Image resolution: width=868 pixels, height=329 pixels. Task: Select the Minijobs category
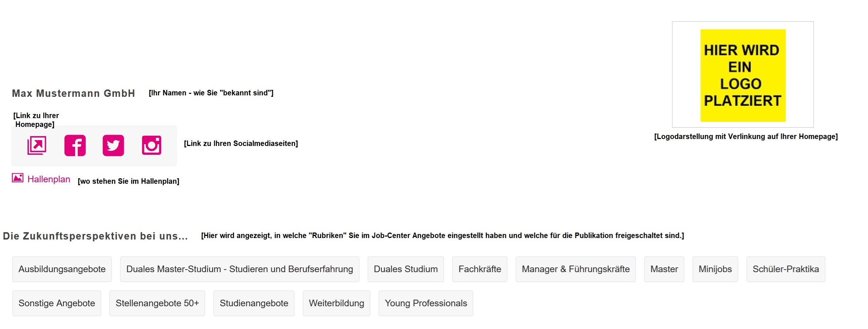[714, 269]
